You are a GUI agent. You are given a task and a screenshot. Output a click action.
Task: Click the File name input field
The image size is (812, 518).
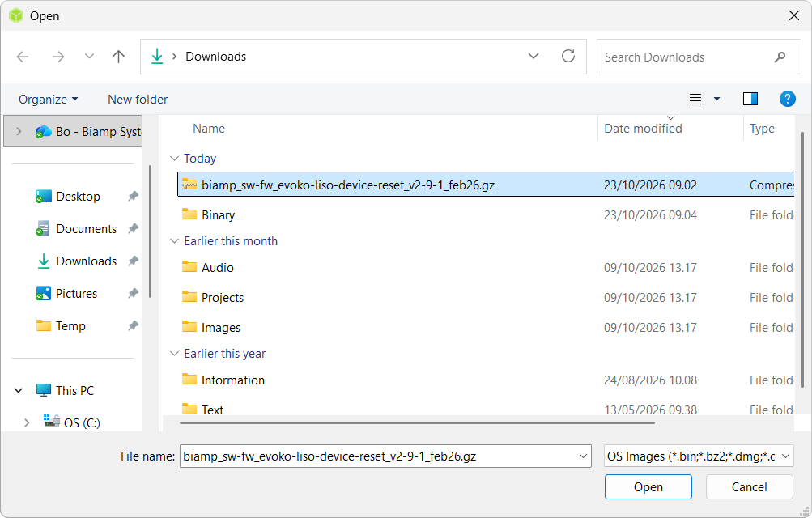(x=385, y=456)
